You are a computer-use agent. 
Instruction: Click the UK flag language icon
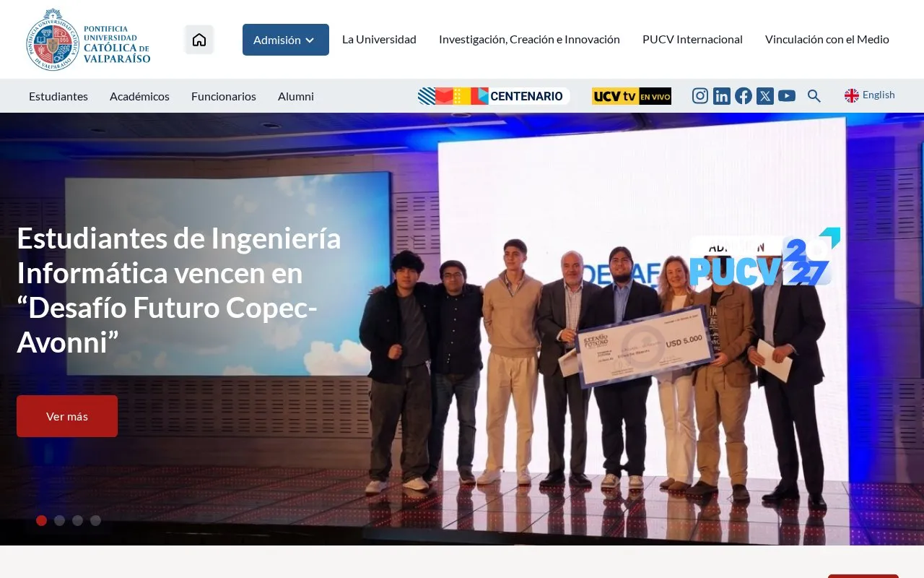[852, 95]
